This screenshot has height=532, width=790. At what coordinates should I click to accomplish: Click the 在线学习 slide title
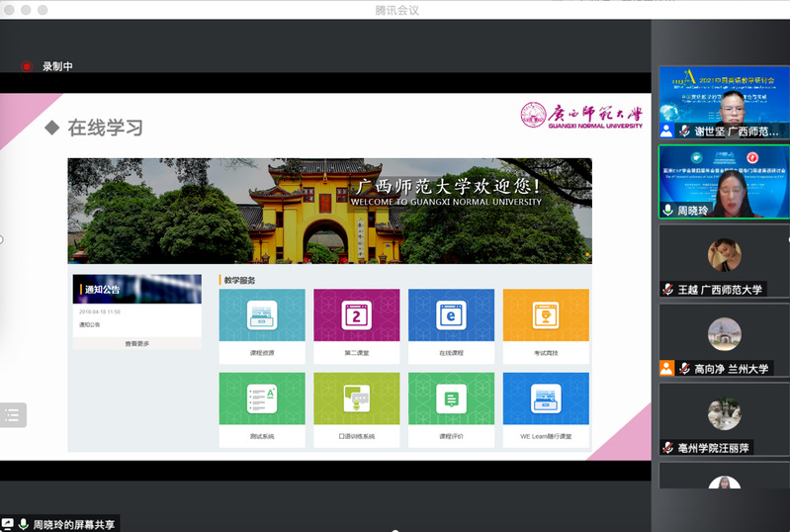(x=105, y=128)
